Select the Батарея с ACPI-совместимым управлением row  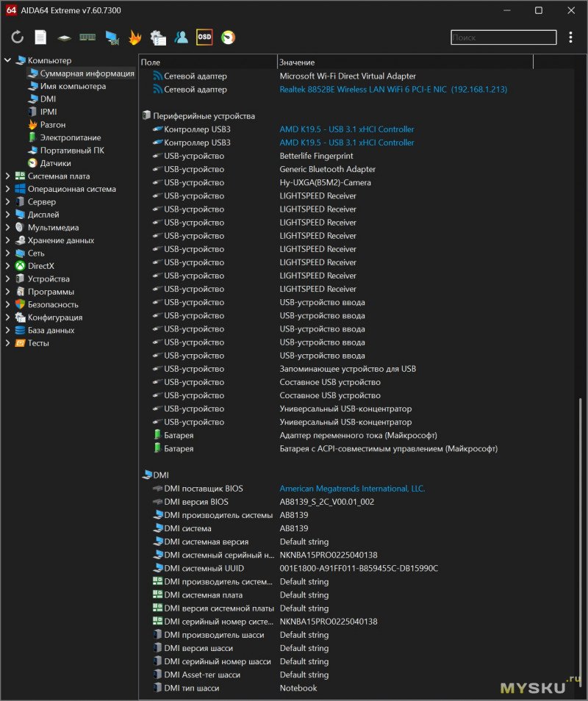[356, 448]
